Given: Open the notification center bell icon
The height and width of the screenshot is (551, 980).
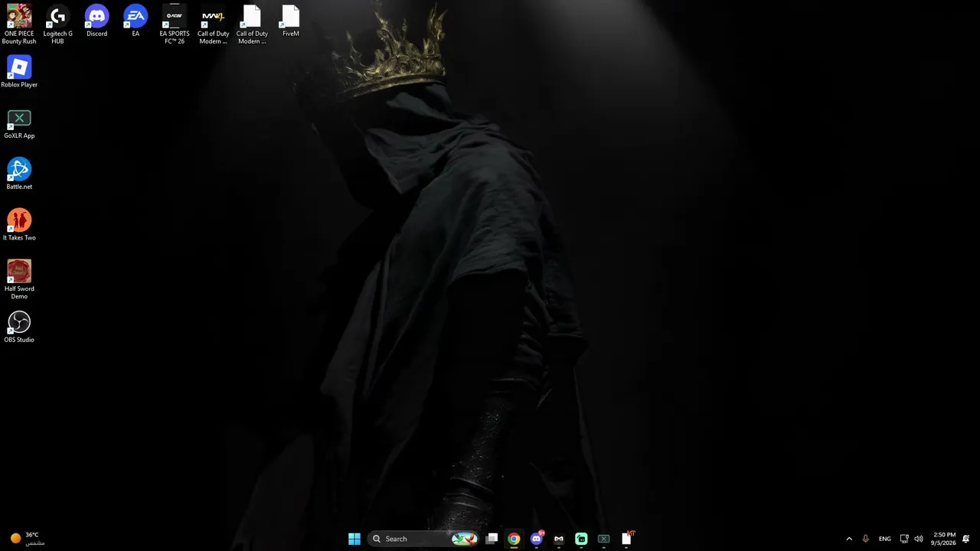Looking at the screenshot, I should click(966, 539).
